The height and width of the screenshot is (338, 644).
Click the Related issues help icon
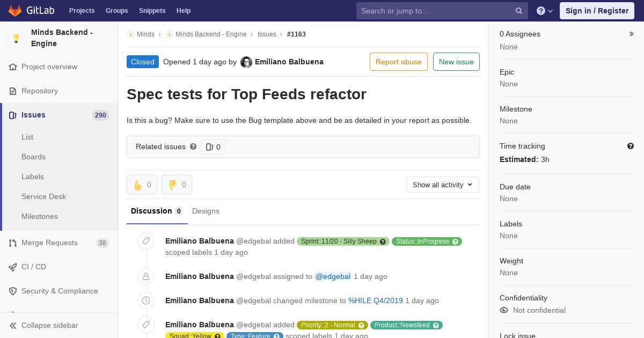pos(193,146)
